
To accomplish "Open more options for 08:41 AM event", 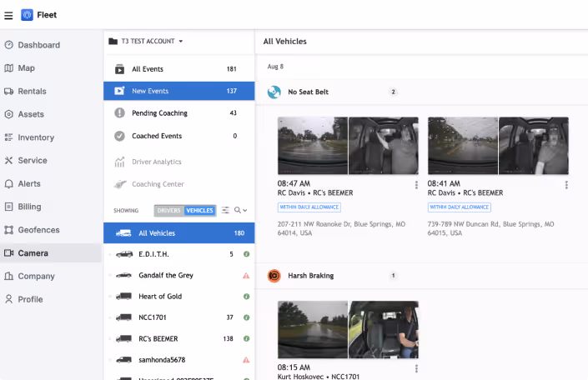I will coord(566,185).
